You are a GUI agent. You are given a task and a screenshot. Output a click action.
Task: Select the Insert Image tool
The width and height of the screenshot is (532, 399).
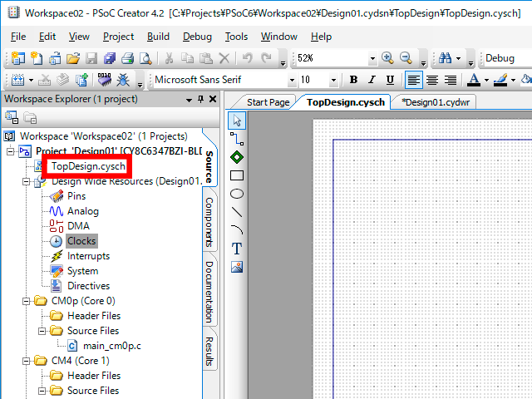tap(237, 267)
